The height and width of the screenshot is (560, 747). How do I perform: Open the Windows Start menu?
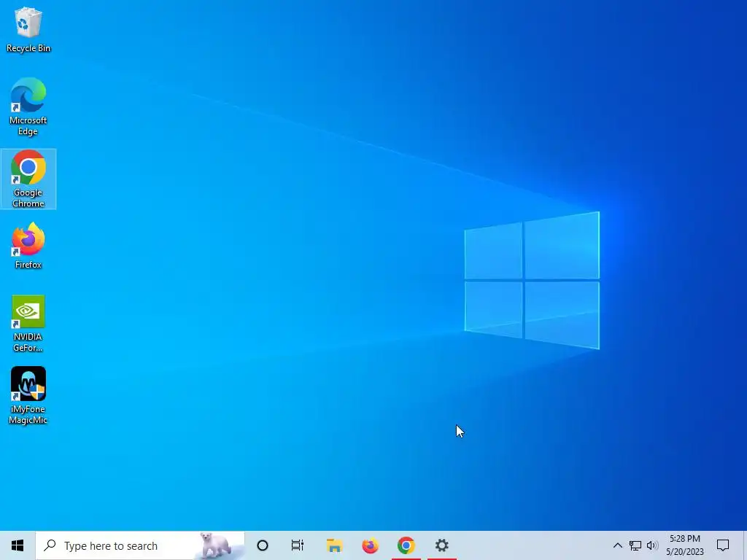(x=18, y=545)
